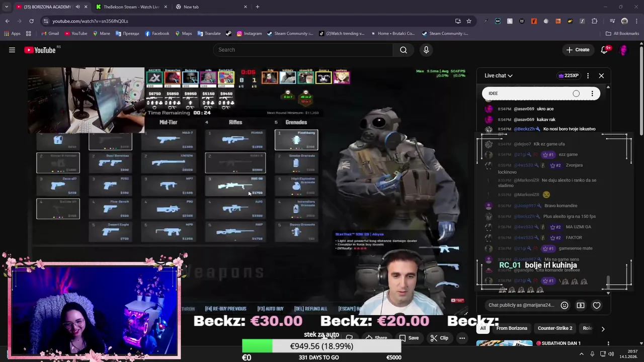Switch to TheBekson Stream tab
Viewport: 644px width, 362px height.
pyautogui.click(x=131, y=7)
